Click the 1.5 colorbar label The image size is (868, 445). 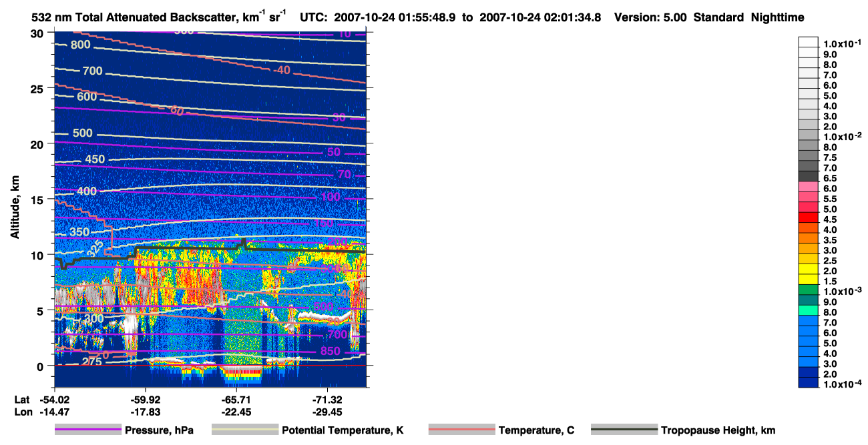coord(830,281)
